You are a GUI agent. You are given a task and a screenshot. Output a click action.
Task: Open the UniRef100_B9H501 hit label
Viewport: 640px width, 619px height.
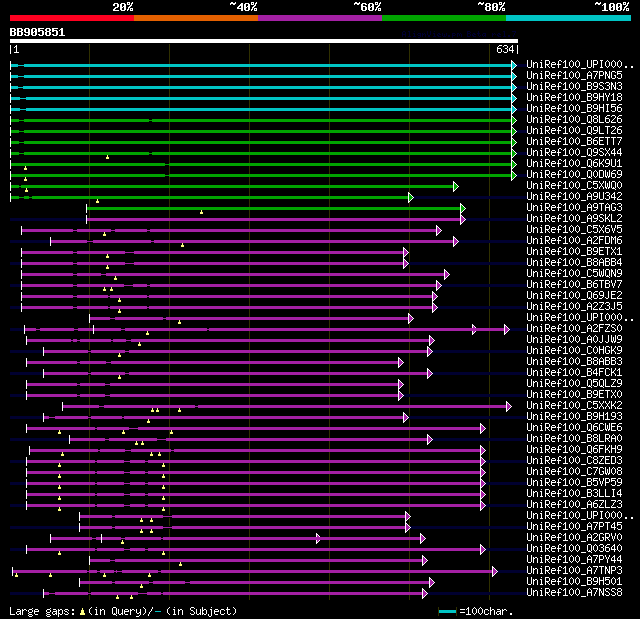pyautogui.click(x=574, y=582)
